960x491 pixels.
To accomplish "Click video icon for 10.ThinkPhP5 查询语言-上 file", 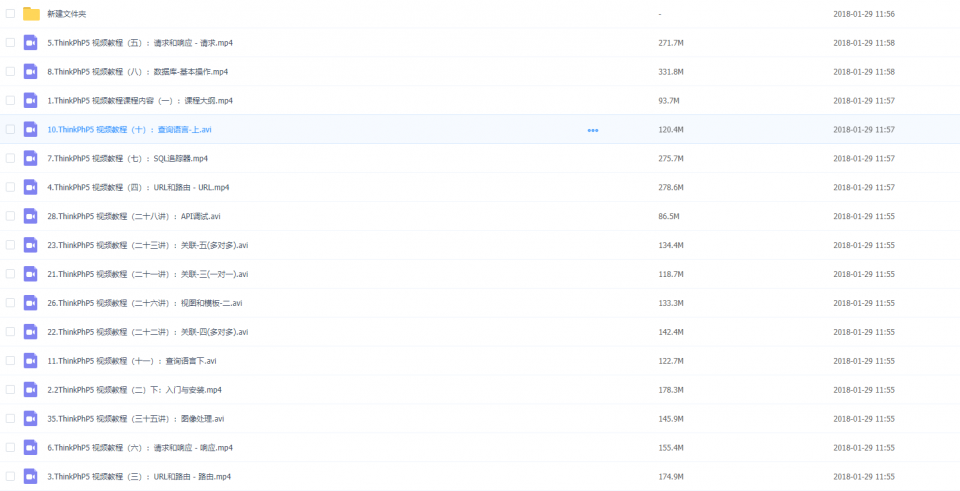I will (x=31, y=129).
